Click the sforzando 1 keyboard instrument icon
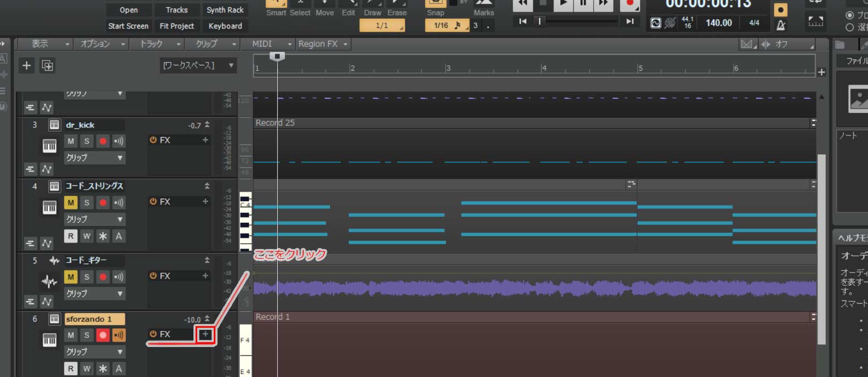 [x=49, y=340]
